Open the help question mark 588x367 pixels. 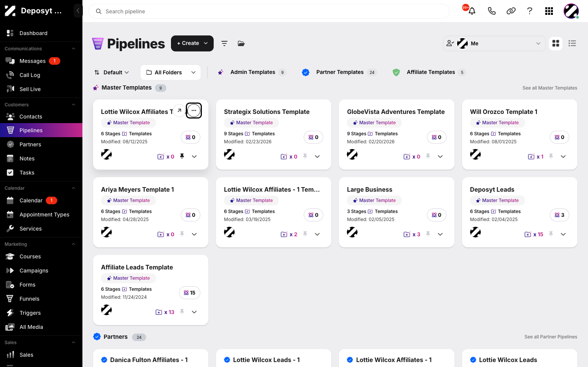point(530,11)
